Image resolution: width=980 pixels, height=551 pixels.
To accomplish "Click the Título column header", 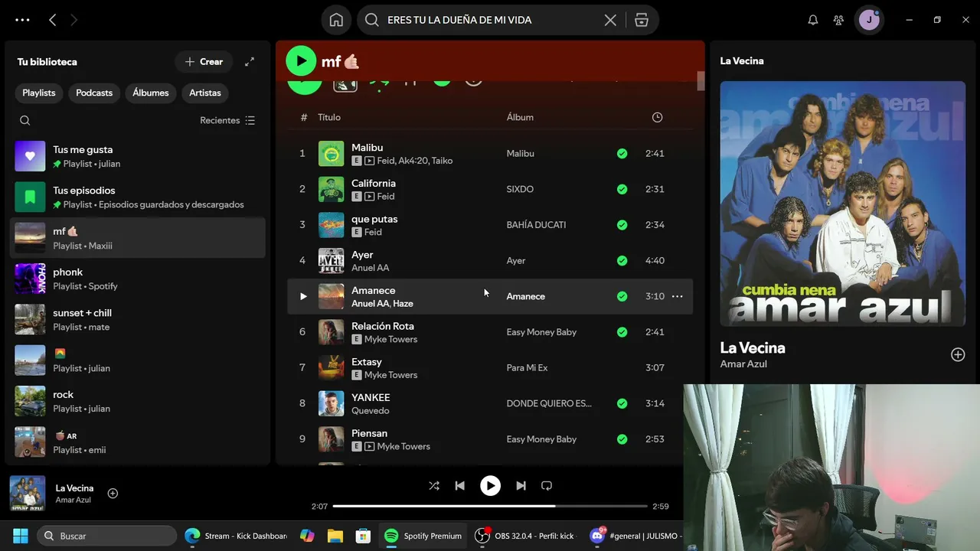I will point(329,117).
